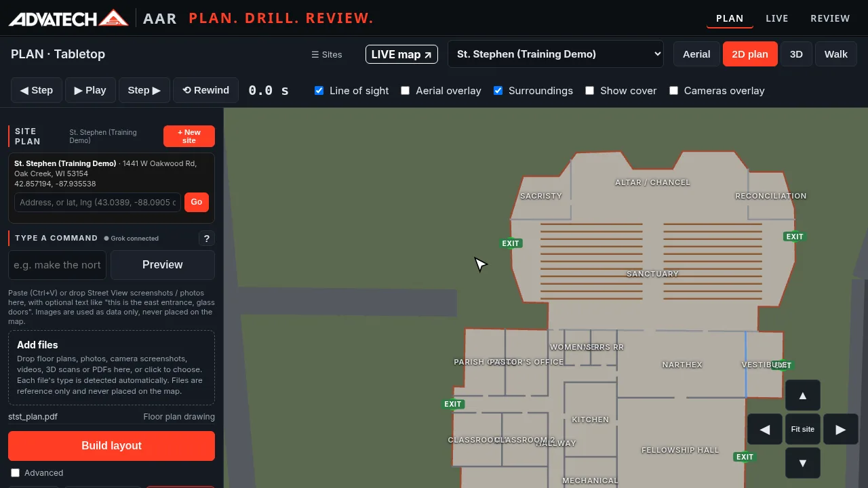Click the Build layout button

[111, 446]
